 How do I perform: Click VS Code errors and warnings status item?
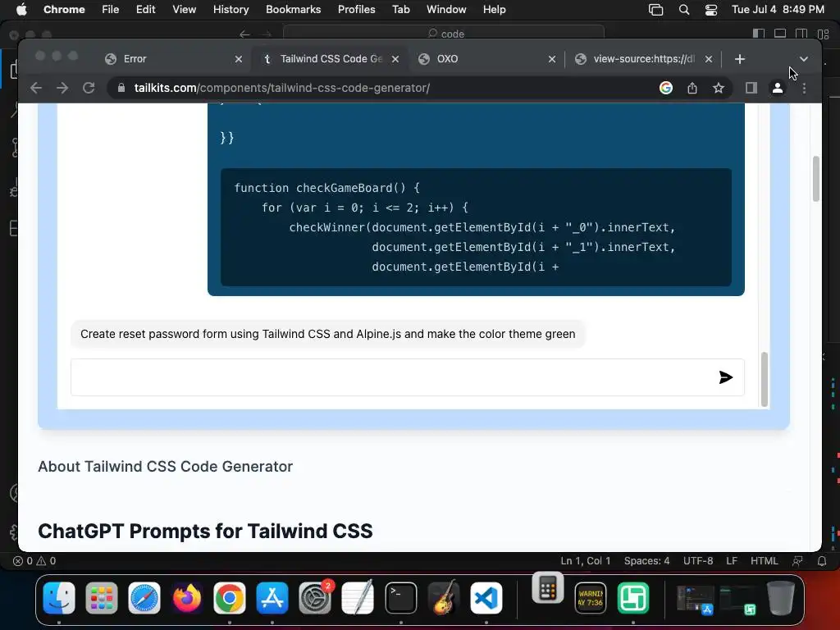click(x=34, y=561)
